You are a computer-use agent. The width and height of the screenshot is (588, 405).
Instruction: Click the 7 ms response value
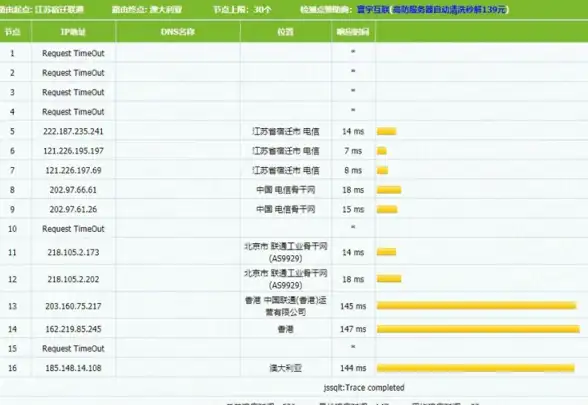[353, 151]
